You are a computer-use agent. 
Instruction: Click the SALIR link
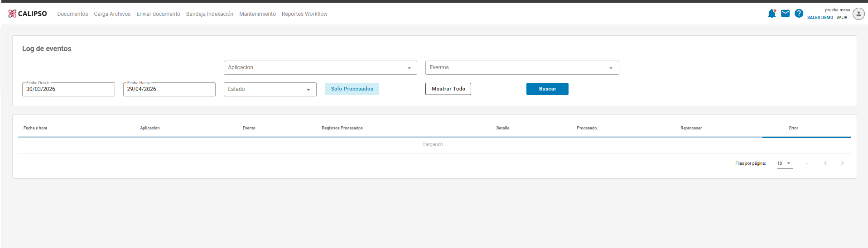[842, 18]
